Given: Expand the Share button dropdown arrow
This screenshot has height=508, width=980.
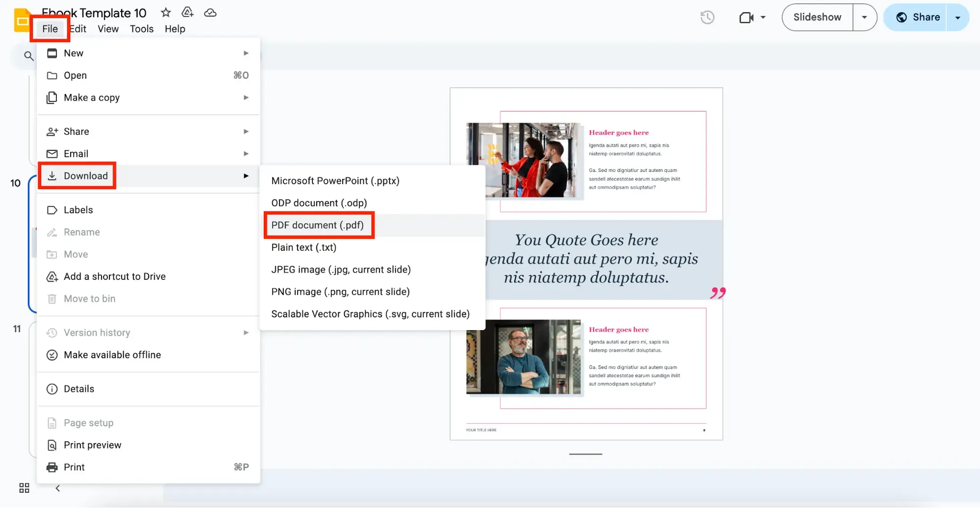Looking at the screenshot, I should coord(957,18).
